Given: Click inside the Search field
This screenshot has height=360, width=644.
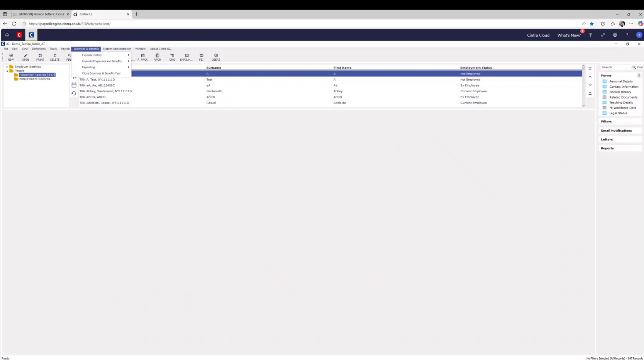Looking at the screenshot, I should 615,67.
